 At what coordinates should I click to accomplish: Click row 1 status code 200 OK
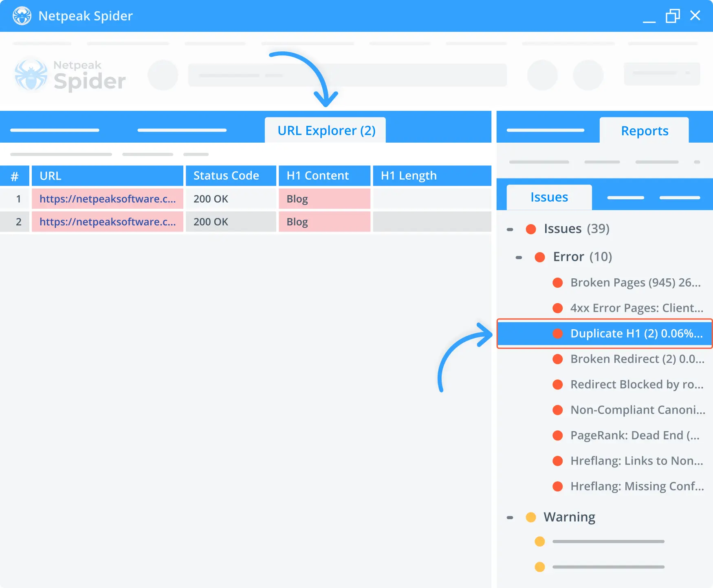pyautogui.click(x=231, y=199)
